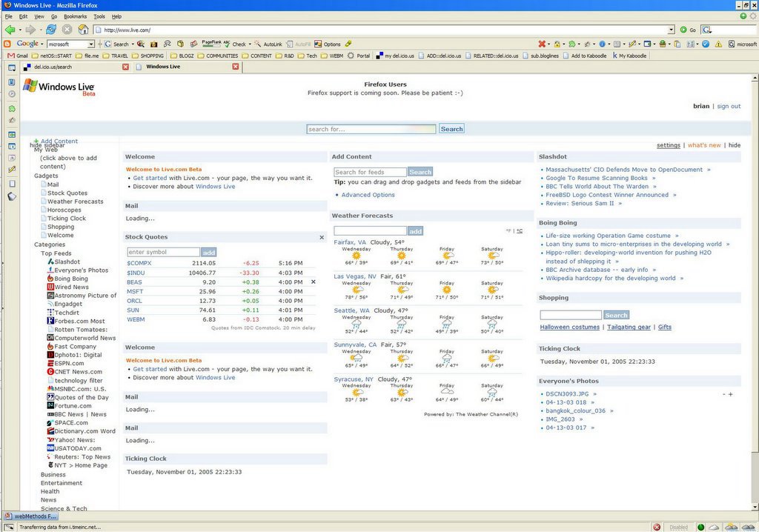759x532 pixels.
Task: Click Google toolbar Search button
Action: (x=117, y=44)
